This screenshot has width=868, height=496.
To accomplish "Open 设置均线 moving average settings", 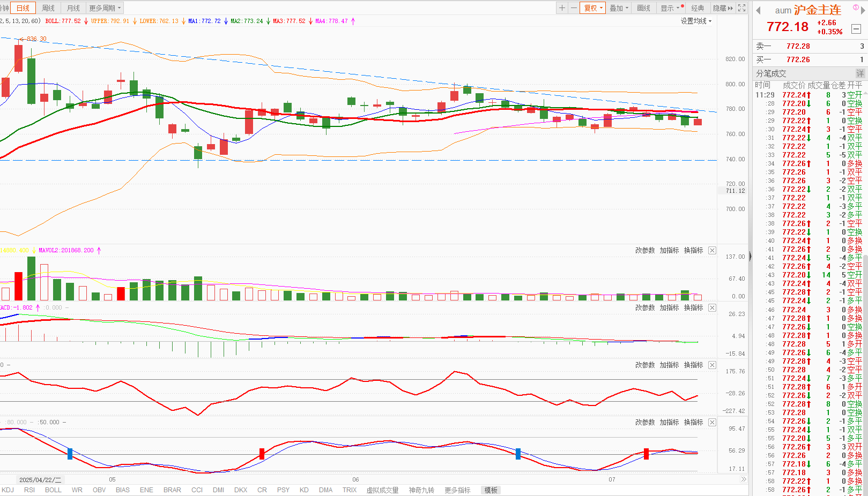I will [x=696, y=21].
